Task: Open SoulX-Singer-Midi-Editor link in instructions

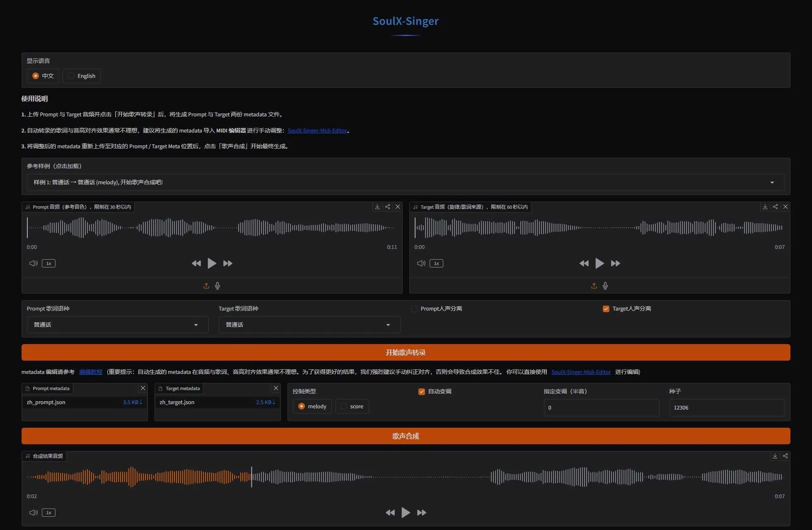Action: point(317,130)
